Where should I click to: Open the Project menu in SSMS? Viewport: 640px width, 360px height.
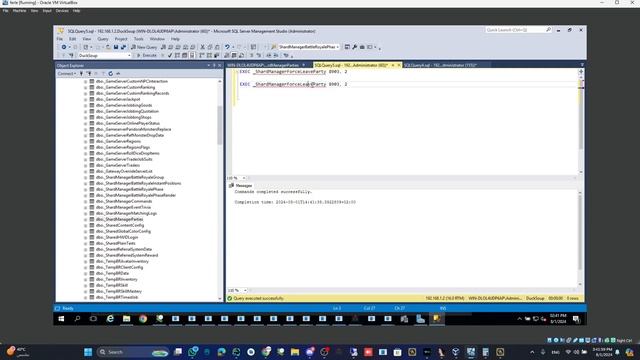121,39
